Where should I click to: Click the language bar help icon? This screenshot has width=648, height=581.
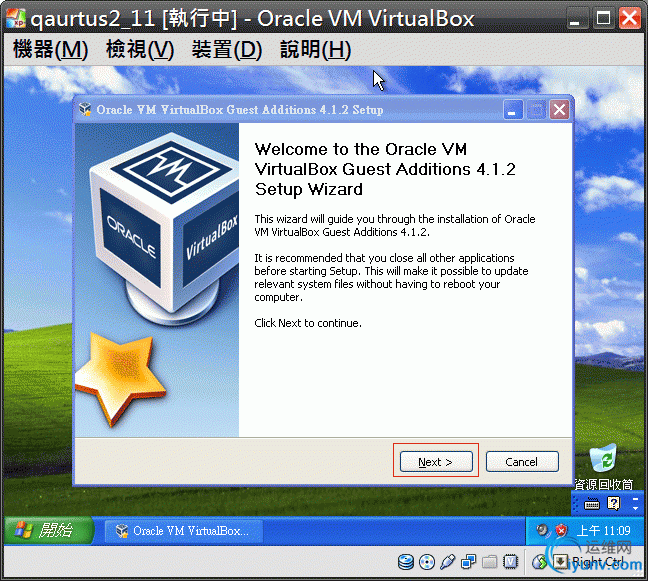614,503
